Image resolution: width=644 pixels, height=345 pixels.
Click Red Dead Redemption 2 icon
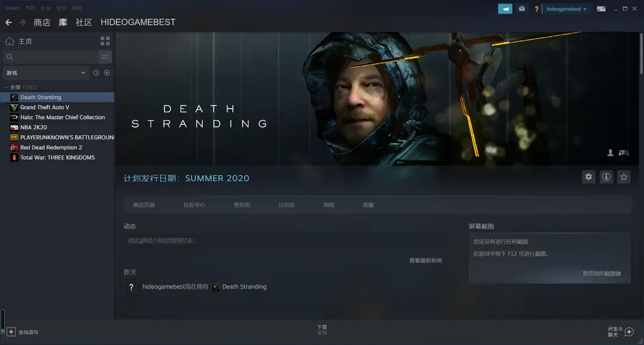[x=14, y=148]
